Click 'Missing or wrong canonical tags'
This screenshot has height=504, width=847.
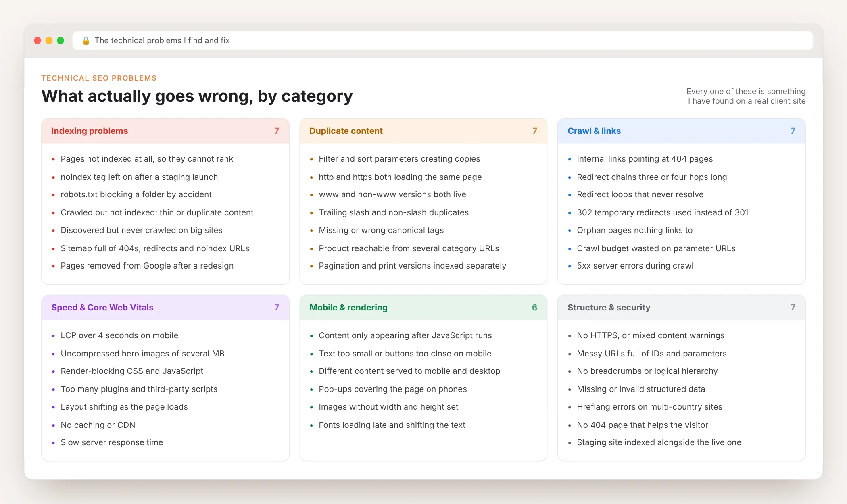381,230
